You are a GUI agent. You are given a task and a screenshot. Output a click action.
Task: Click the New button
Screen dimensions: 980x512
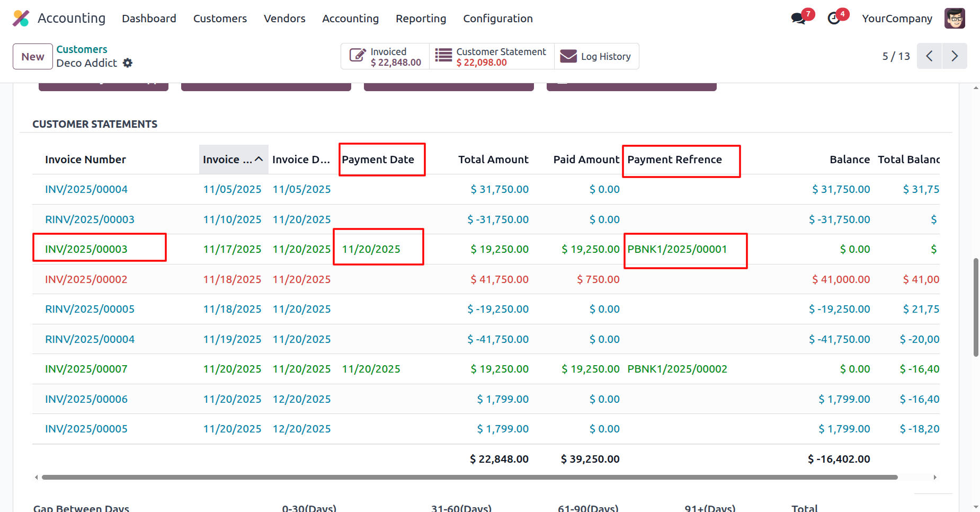[x=33, y=57]
